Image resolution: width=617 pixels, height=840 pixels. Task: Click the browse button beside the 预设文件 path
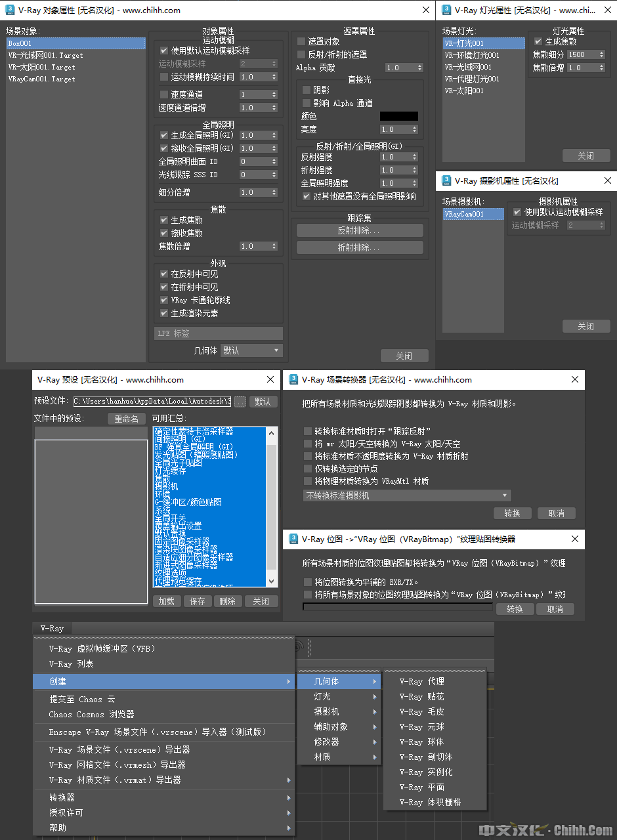240,402
